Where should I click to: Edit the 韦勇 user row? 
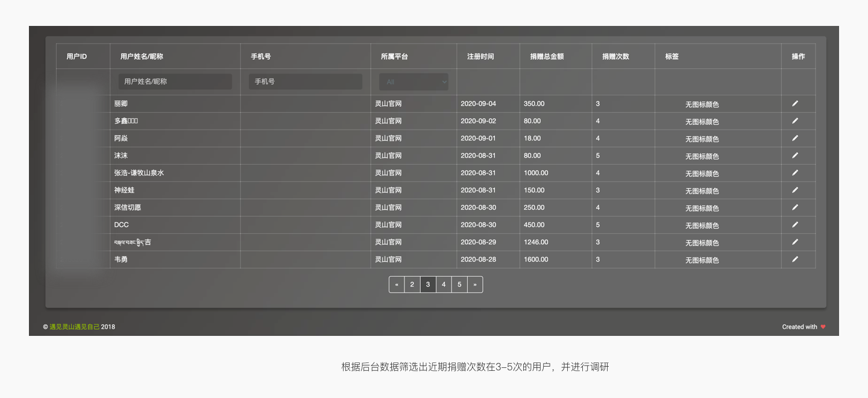click(795, 259)
